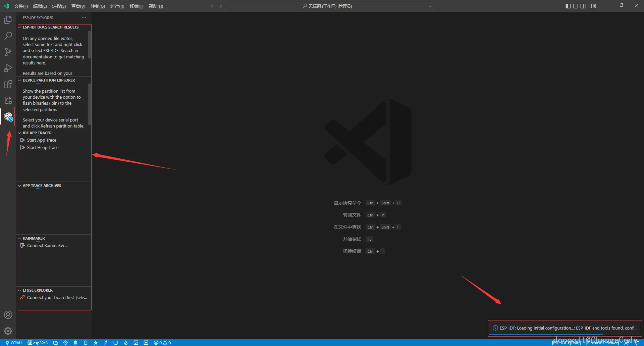Open the 终端(T) menu

(x=136, y=6)
